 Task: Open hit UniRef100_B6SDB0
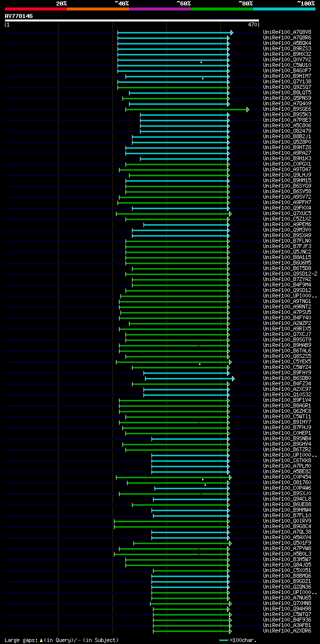pyautogui.click(x=287, y=378)
